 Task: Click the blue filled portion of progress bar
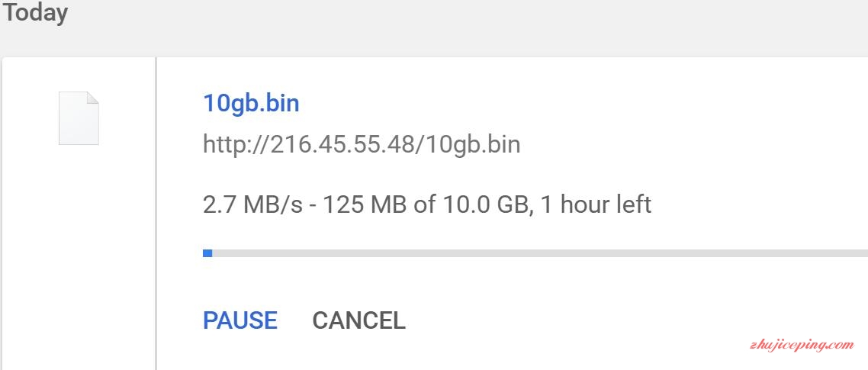coord(207,253)
